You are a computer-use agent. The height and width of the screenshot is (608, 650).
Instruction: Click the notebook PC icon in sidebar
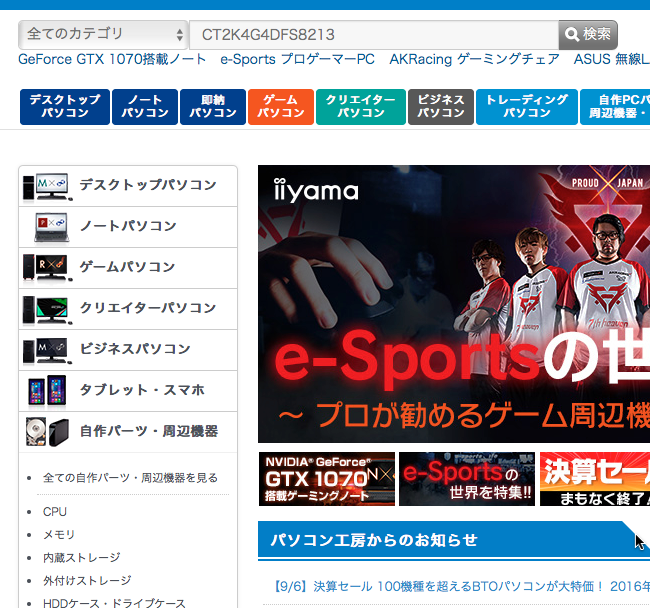(51, 227)
